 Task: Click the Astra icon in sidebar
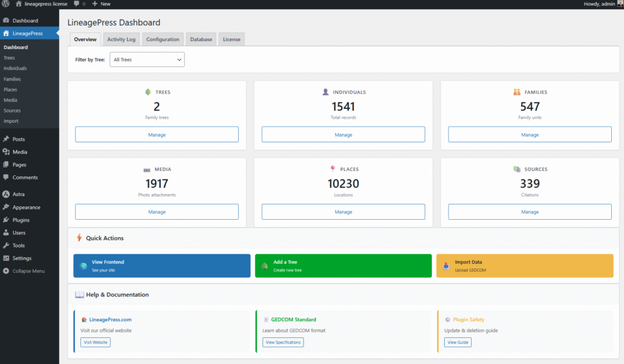6,195
